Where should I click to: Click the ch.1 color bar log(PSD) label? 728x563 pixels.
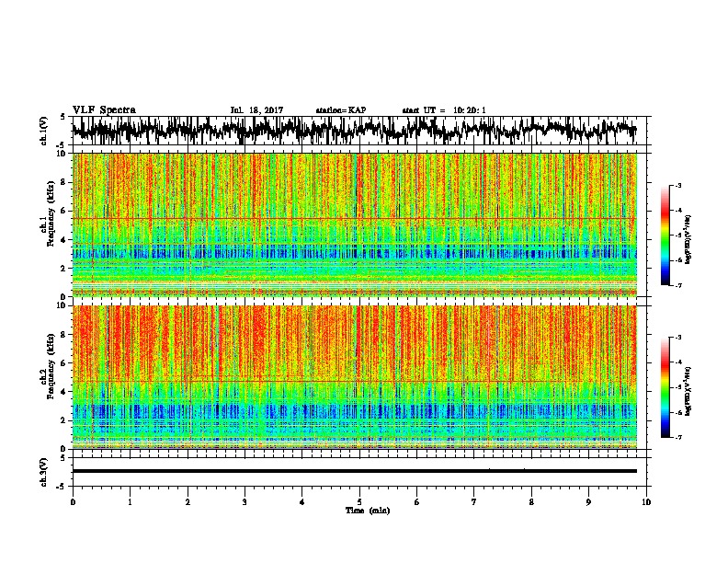tap(688, 239)
